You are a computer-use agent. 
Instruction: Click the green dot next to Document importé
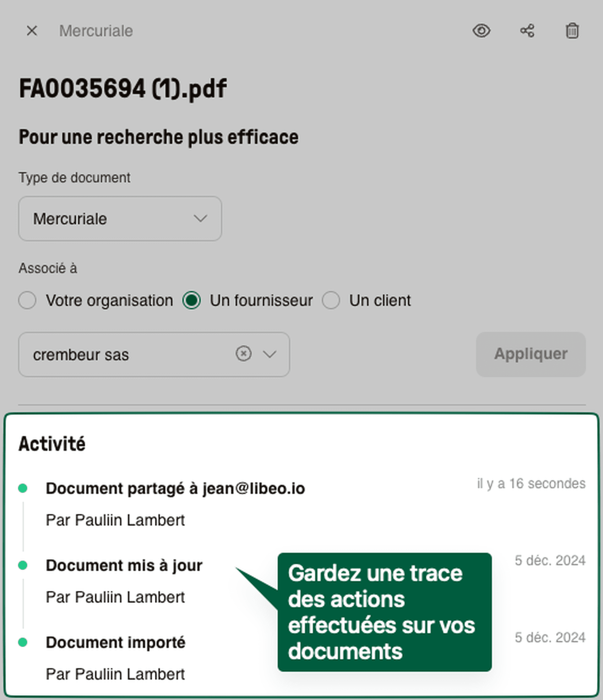tap(24, 643)
